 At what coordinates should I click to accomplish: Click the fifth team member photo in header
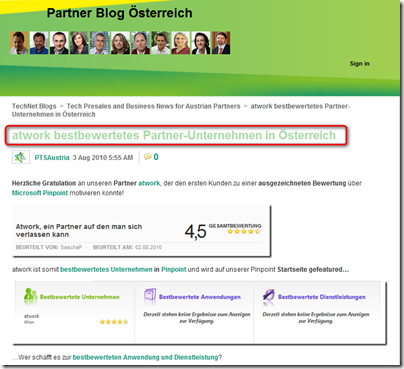click(100, 43)
